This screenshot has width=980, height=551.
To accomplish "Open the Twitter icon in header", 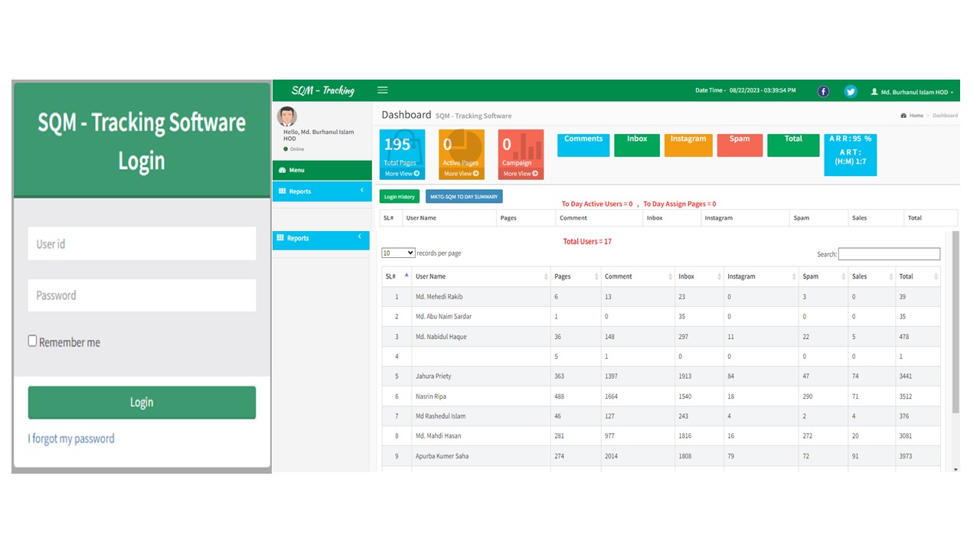I will click(x=851, y=91).
